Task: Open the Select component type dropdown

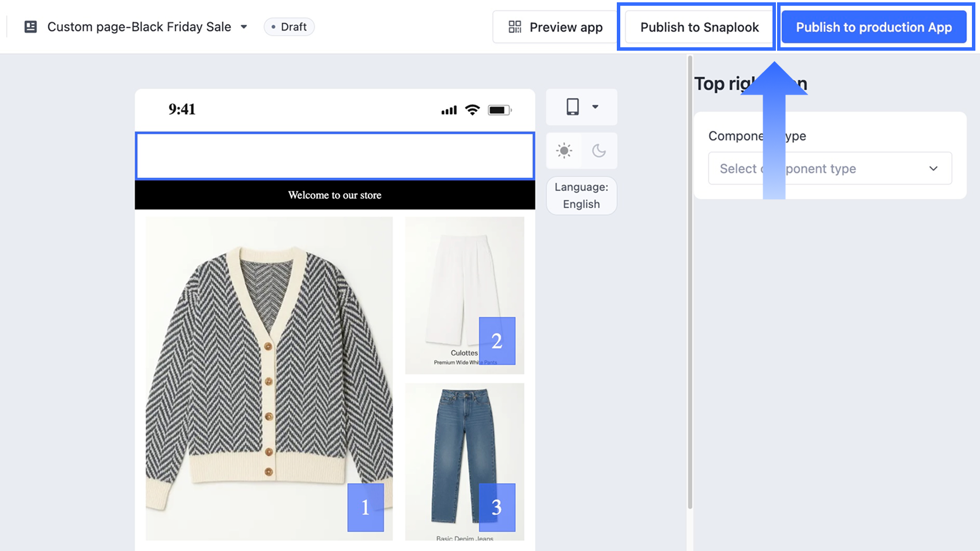Action: (x=830, y=168)
